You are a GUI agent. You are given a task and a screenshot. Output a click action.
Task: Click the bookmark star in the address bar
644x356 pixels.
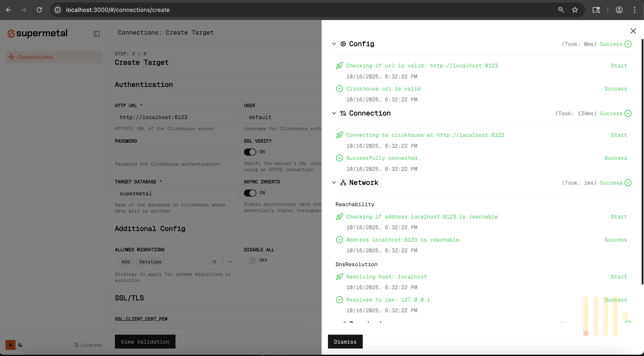click(x=574, y=10)
